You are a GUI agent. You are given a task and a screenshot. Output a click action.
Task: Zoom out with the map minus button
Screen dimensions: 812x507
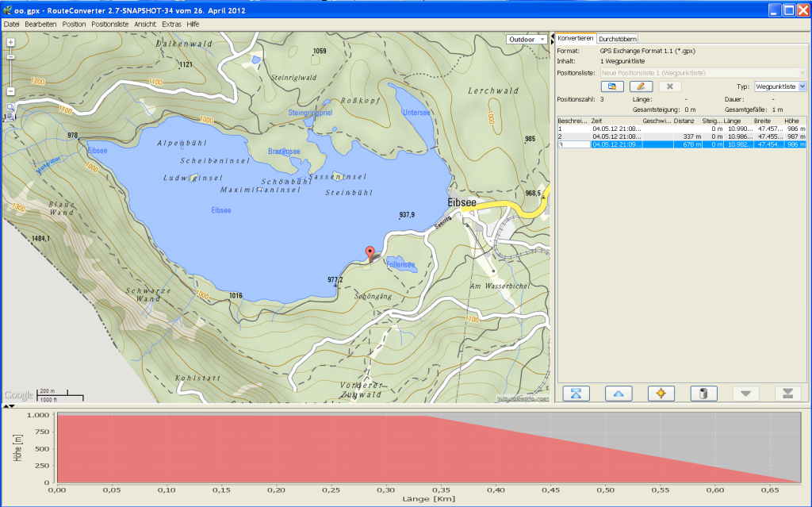coord(10,91)
